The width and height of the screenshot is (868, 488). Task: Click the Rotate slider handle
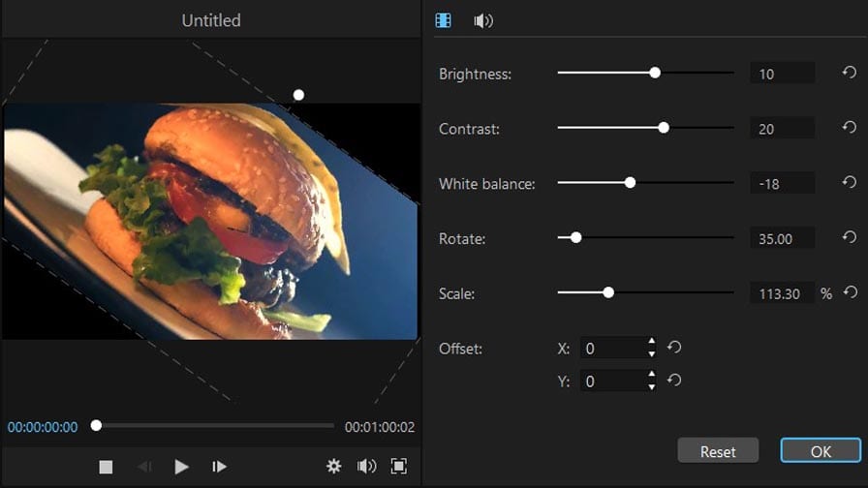coord(576,237)
